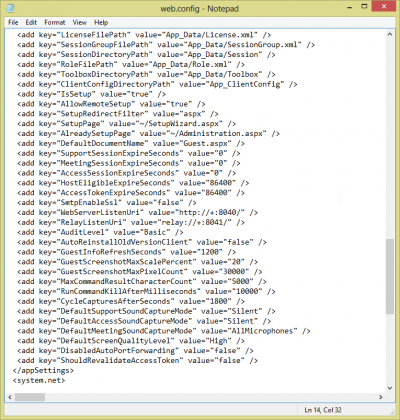The image size is (400, 420).
Task: Click the RoleFilePath line
Action: 131,64
